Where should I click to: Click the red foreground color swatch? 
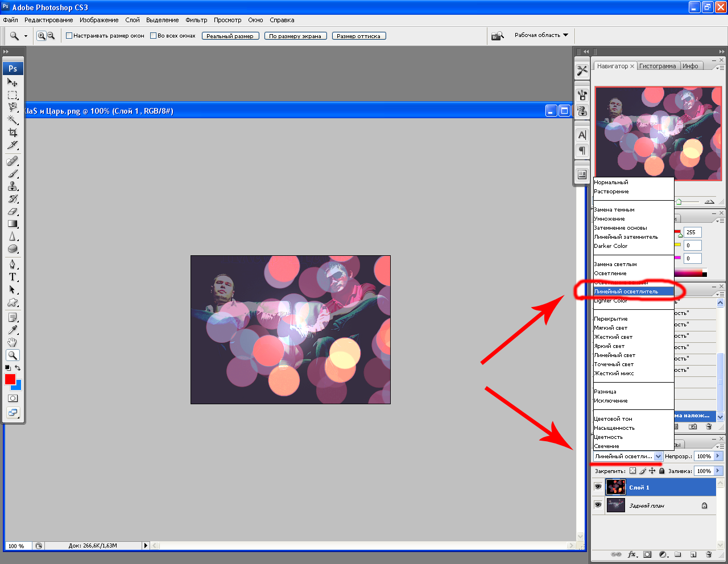10,379
